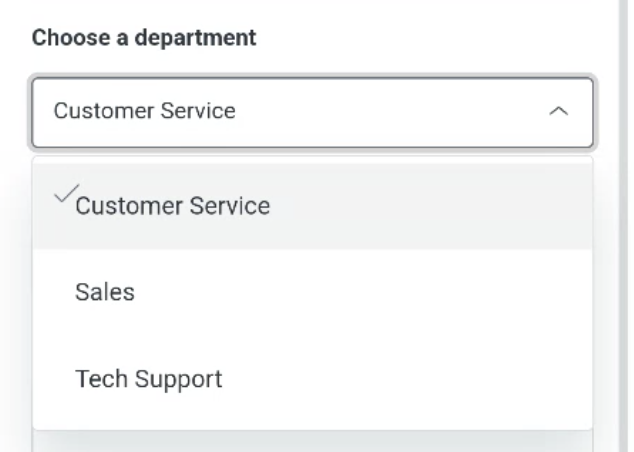Click the up-arrow icon in the dropdown
The width and height of the screenshot is (634, 452).
tap(560, 111)
